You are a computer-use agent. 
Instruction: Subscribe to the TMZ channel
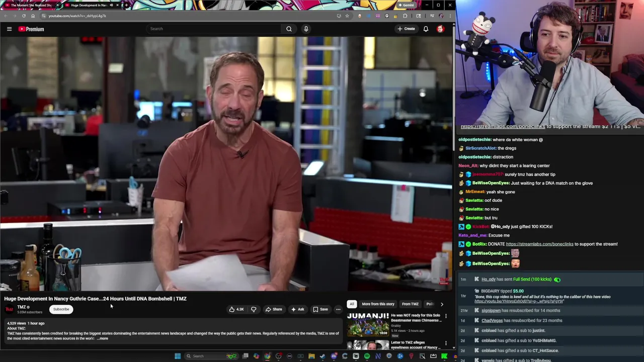click(x=61, y=309)
